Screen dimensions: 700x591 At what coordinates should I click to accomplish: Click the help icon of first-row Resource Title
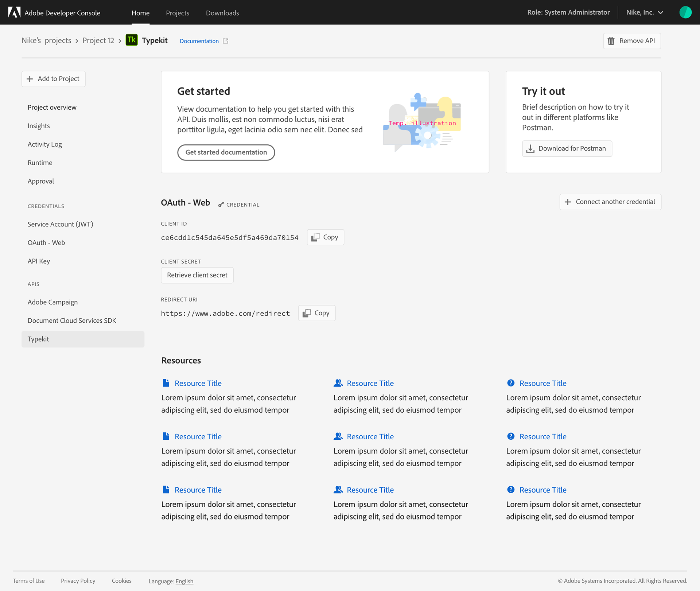point(511,383)
